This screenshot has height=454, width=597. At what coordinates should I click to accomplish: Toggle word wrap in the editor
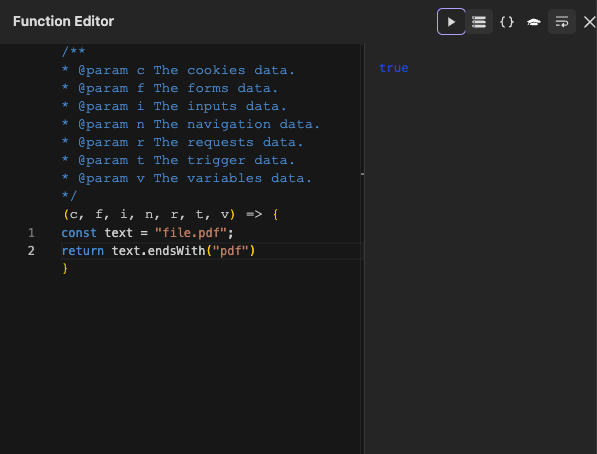tap(562, 22)
